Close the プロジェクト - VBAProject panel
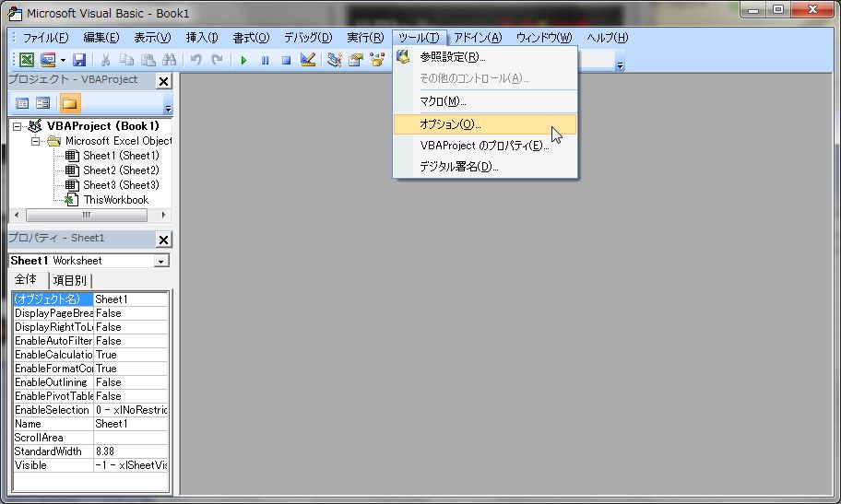This screenshot has width=841, height=504. tap(163, 81)
